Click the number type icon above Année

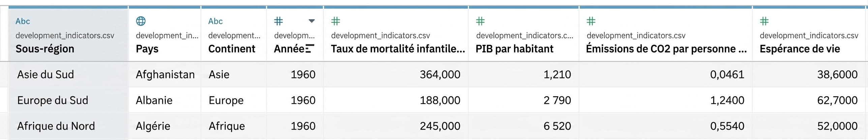pyautogui.click(x=278, y=21)
